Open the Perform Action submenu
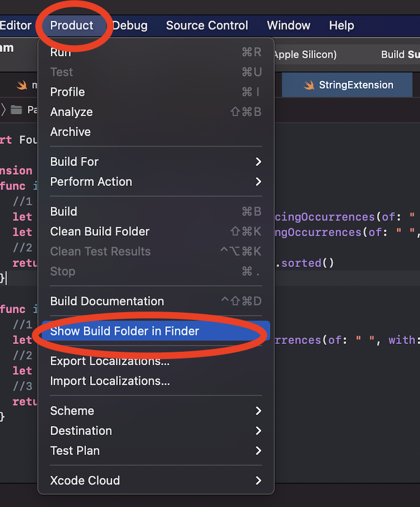420x507 pixels. coord(91,181)
